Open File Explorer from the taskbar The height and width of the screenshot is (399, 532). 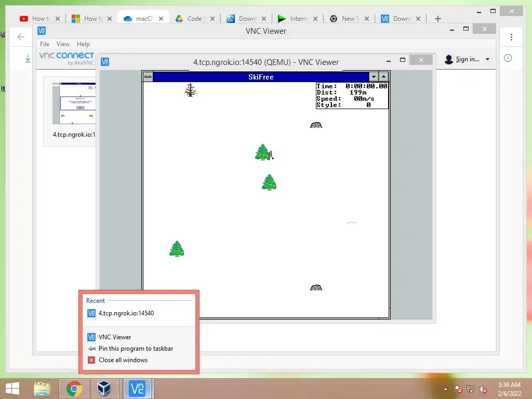[x=42, y=389]
